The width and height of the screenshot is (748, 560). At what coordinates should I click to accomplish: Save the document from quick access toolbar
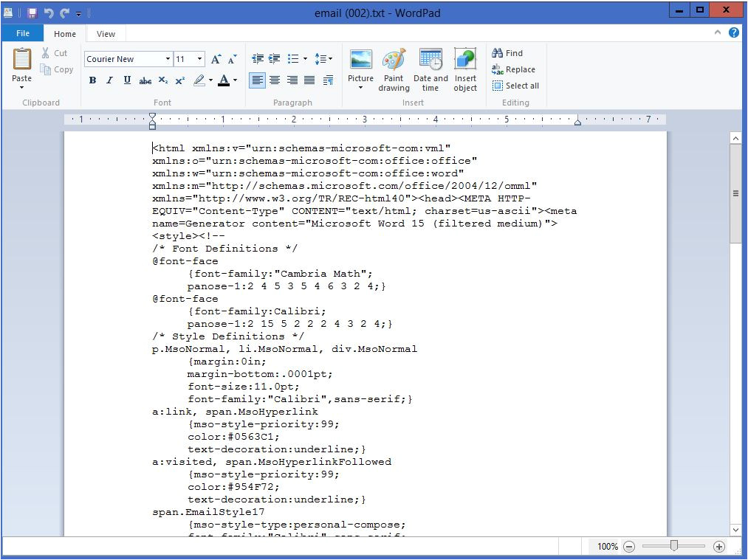(32, 13)
